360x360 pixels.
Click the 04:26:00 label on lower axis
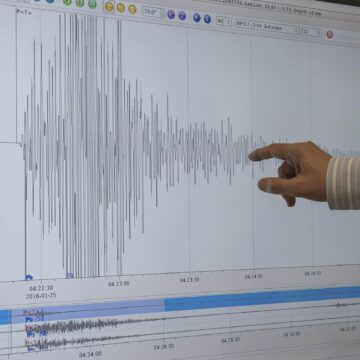point(164,347)
